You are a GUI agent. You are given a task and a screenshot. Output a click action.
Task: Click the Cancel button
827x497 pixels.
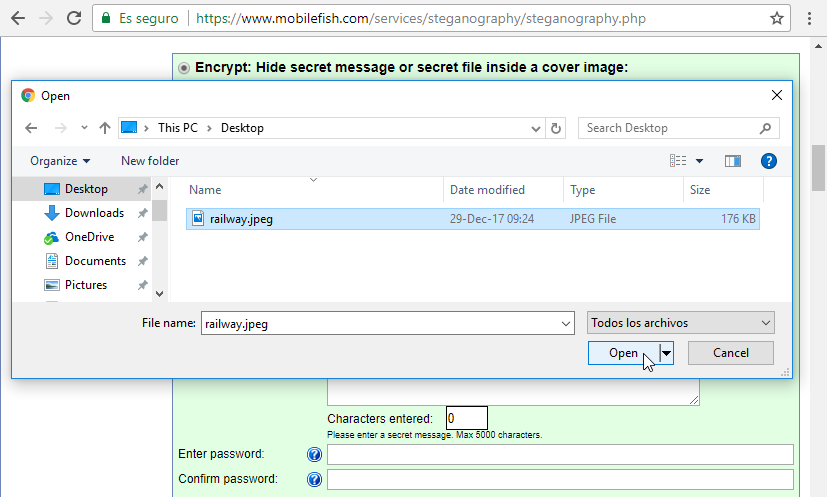click(731, 353)
